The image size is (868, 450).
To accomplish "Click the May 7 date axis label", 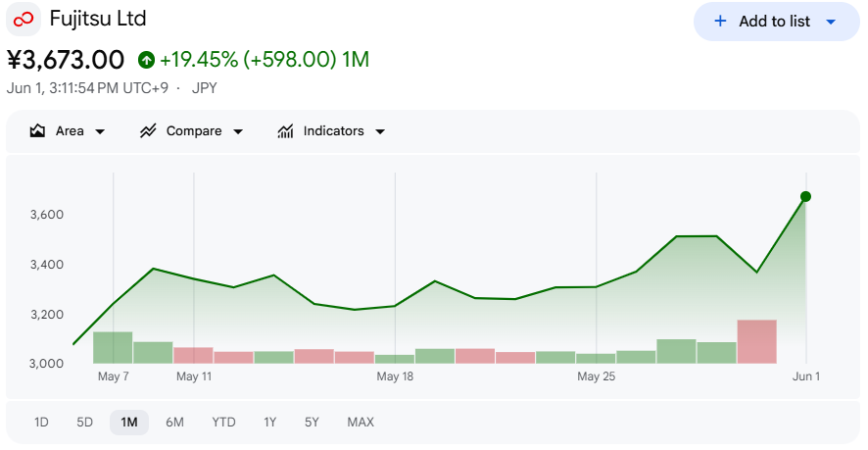I will [114, 376].
